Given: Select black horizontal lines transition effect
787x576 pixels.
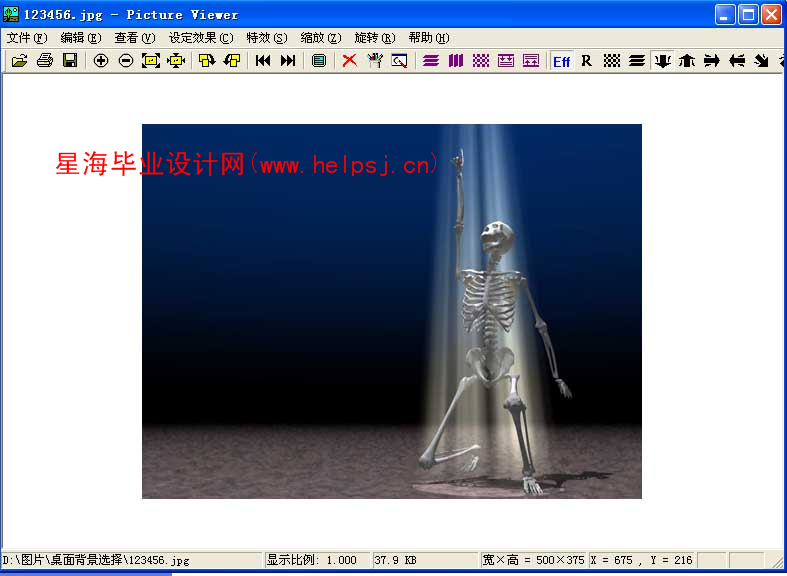Looking at the screenshot, I should [637, 61].
